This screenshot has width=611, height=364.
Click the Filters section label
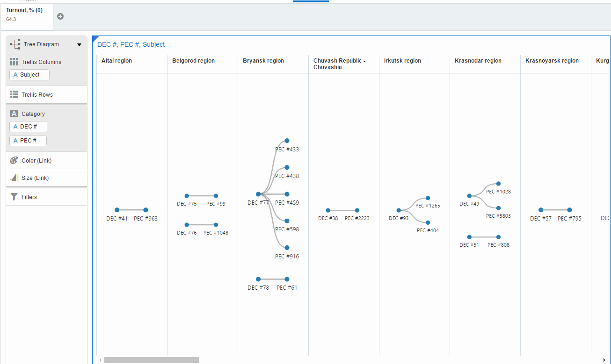[29, 197]
